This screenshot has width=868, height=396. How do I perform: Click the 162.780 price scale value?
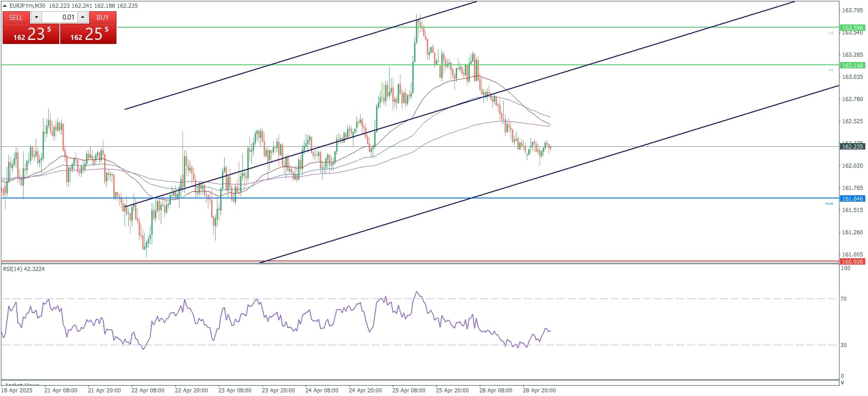point(852,99)
